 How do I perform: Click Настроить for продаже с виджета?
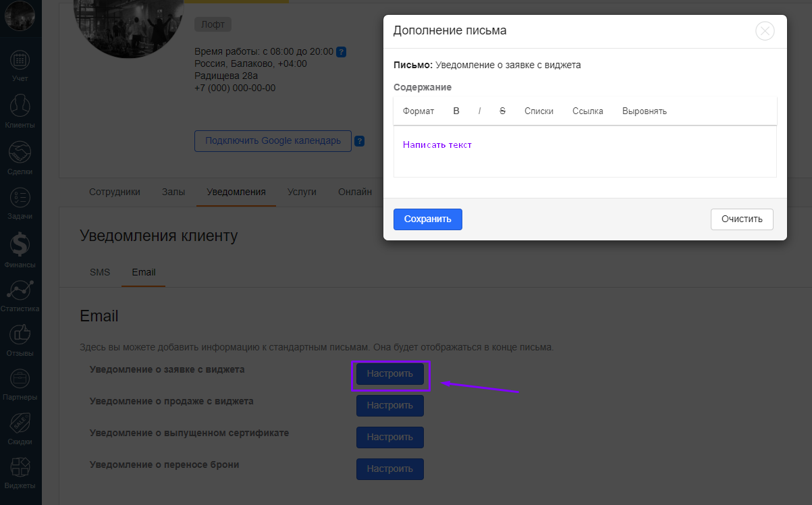tap(390, 406)
